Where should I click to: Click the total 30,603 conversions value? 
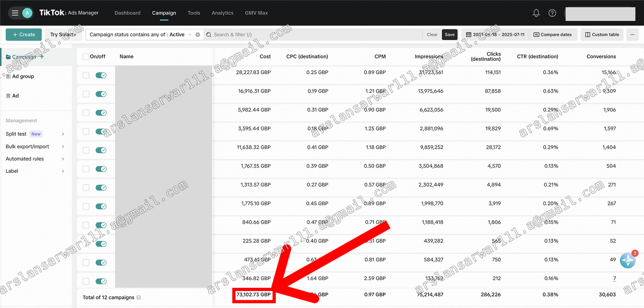(x=607, y=295)
